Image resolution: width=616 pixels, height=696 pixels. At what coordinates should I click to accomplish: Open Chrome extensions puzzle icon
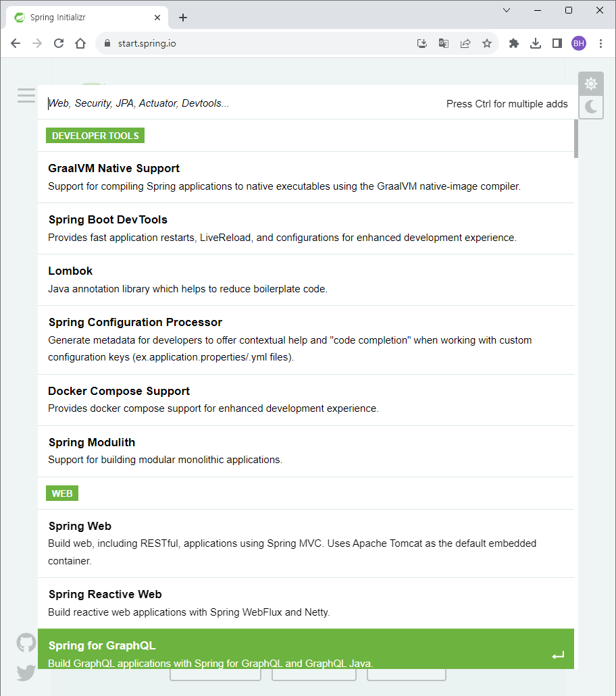coord(514,43)
